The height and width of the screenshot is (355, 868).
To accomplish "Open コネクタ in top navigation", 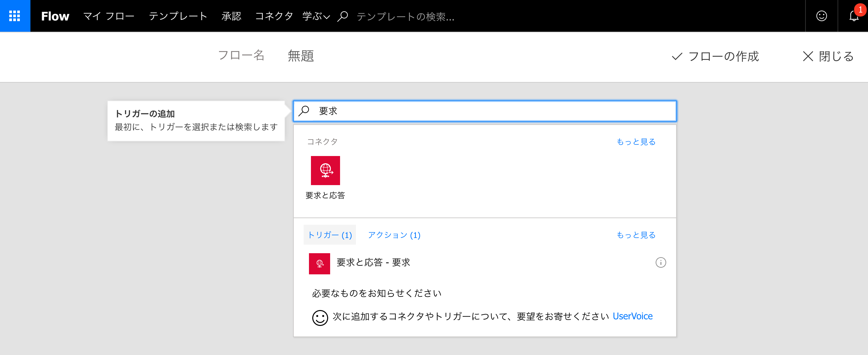I will click(274, 16).
